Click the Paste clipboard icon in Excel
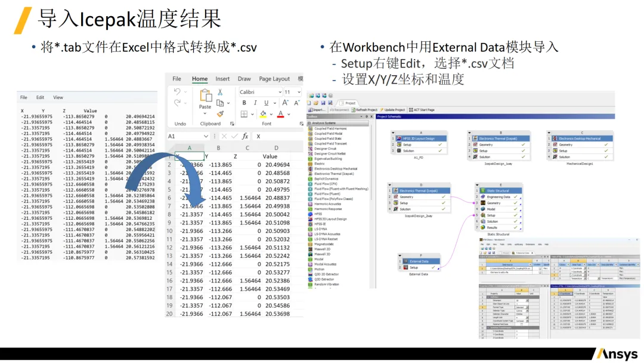 pos(205,95)
